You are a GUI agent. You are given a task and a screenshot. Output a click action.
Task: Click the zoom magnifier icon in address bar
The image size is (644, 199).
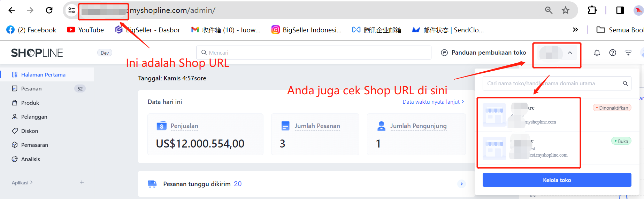[549, 10]
